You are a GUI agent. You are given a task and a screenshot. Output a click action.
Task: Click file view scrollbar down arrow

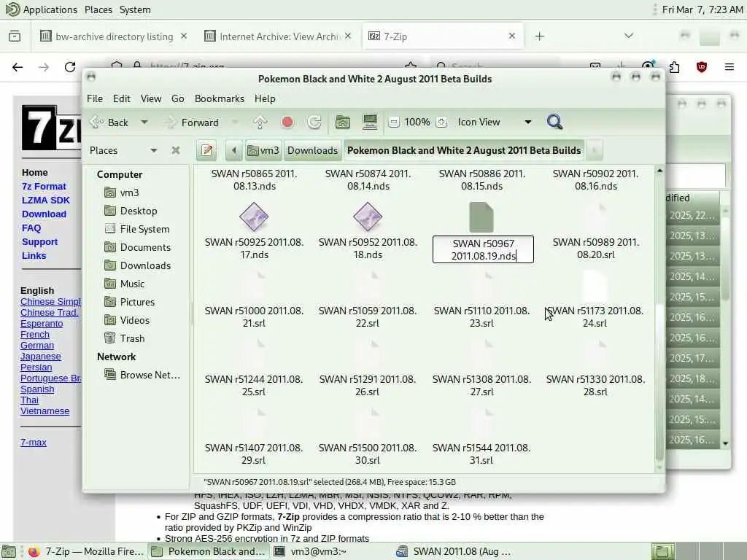click(659, 468)
